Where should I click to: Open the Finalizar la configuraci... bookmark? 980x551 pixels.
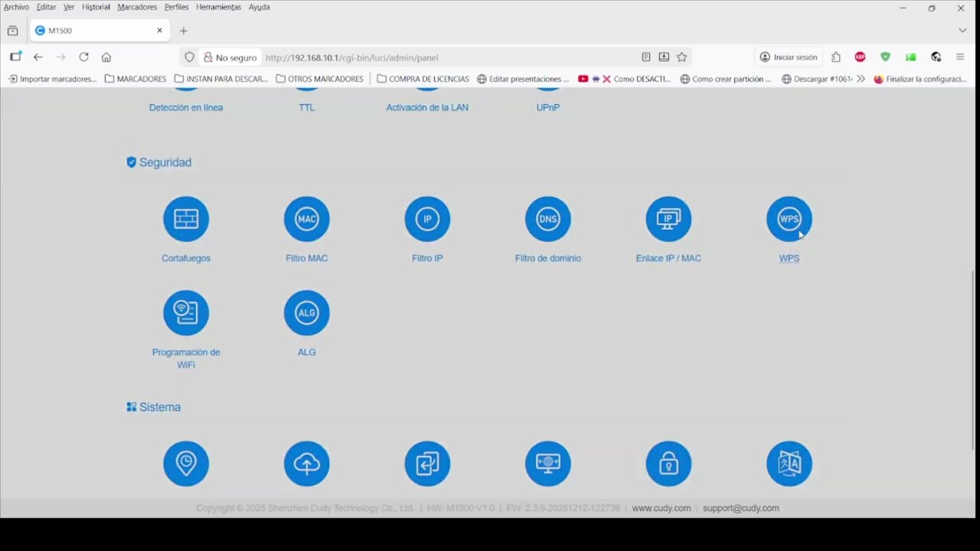(920, 79)
